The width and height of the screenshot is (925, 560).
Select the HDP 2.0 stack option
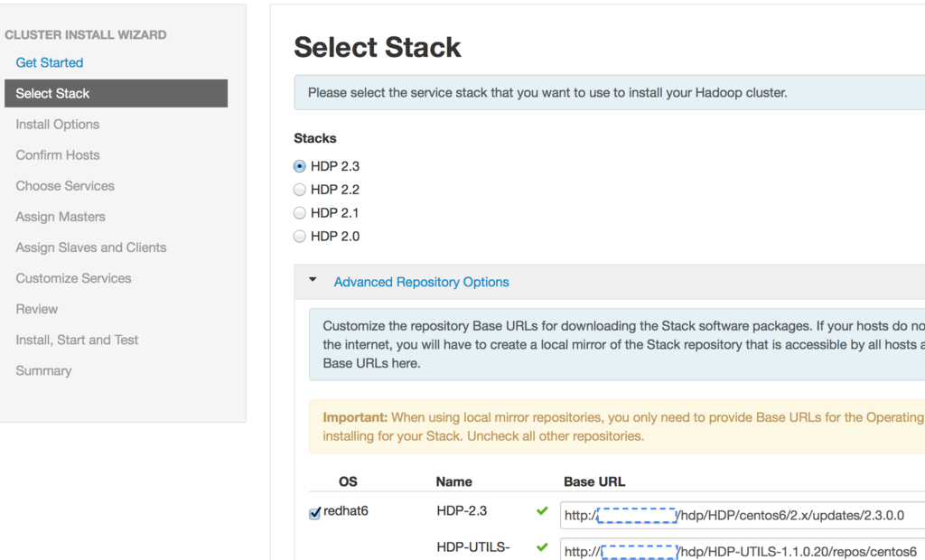coord(300,237)
